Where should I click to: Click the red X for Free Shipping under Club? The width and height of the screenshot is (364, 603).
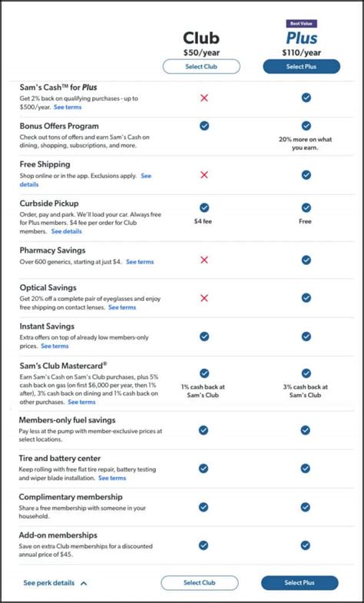(204, 175)
